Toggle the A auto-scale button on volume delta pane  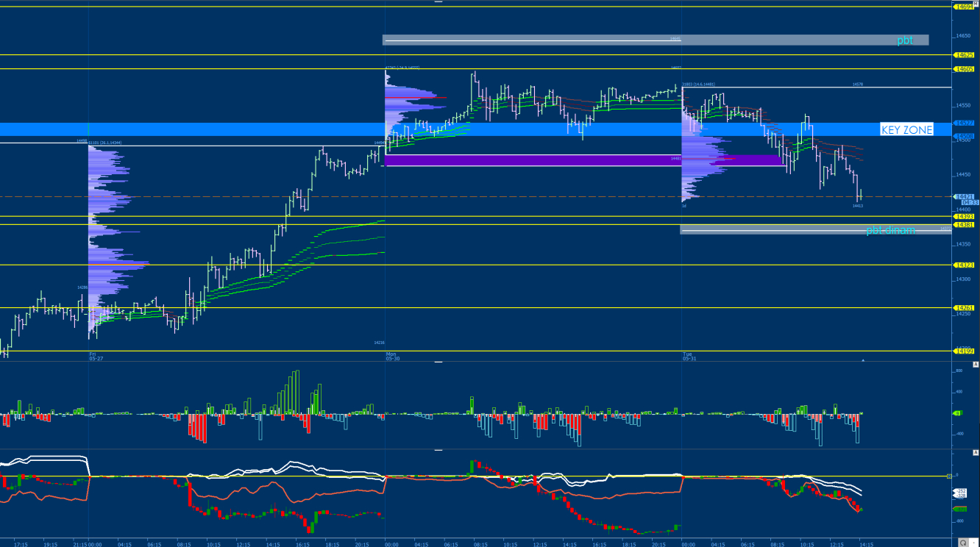click(x=976, y=365)
